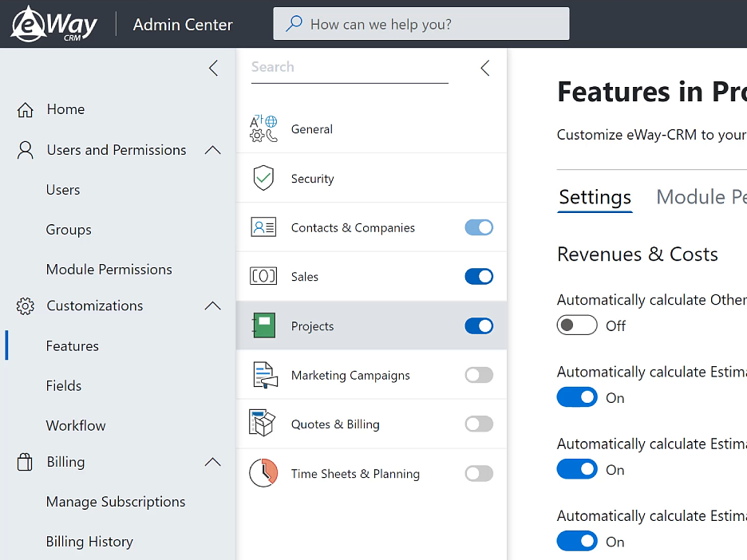Click the eWay CRM logo
This screenshot has height=560, width=747.
[53, 24]
